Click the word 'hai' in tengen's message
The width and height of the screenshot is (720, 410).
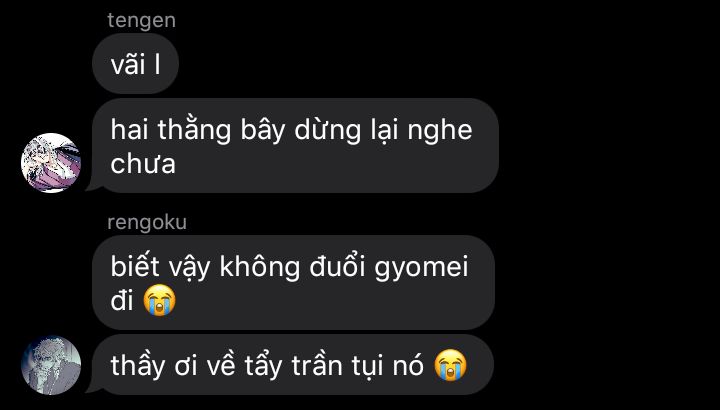[130, 129]
